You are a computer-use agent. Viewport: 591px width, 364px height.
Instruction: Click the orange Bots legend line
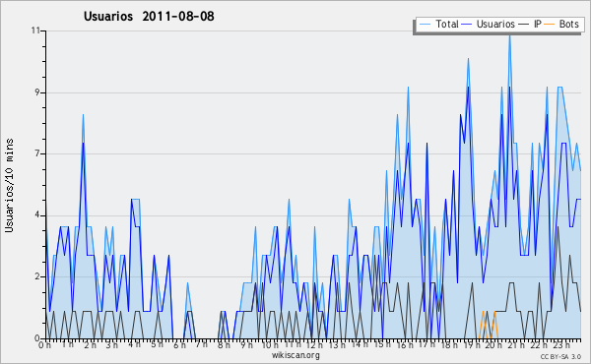550,25
